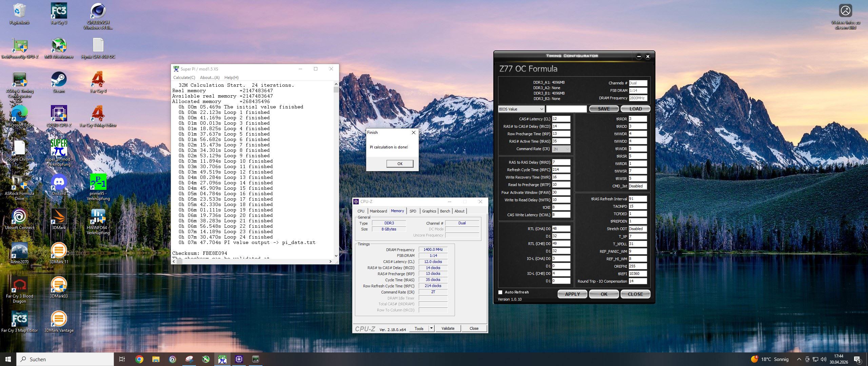Open About...(A) menu in Super PI
Image resolution: width=868 pixels, height=366 pixels.
click(210, 78)
